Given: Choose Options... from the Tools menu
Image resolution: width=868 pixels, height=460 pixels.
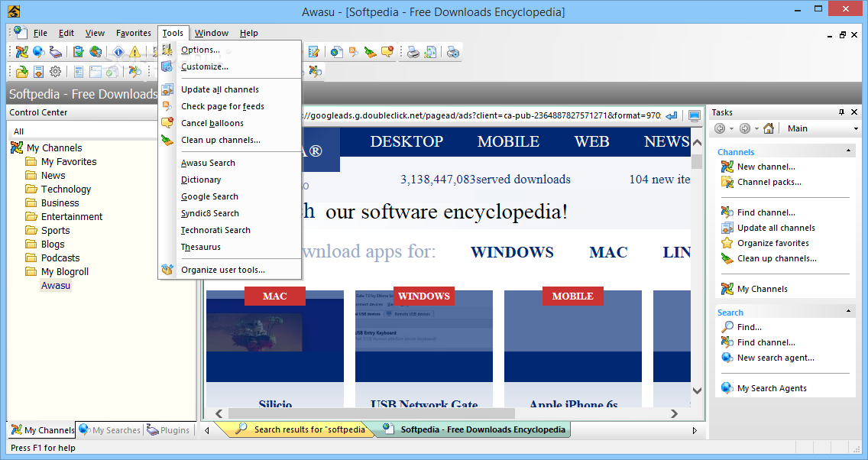Looking at the screenshot, I should [230, 50].
